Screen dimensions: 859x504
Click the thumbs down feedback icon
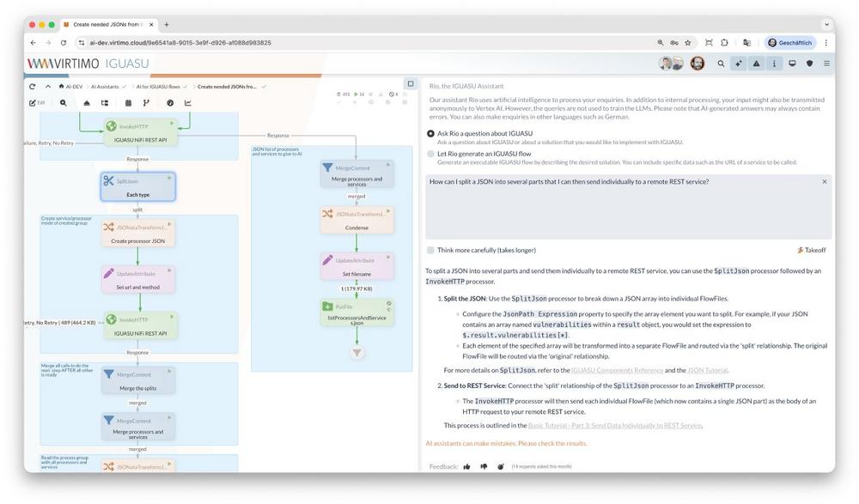point(484,466)
